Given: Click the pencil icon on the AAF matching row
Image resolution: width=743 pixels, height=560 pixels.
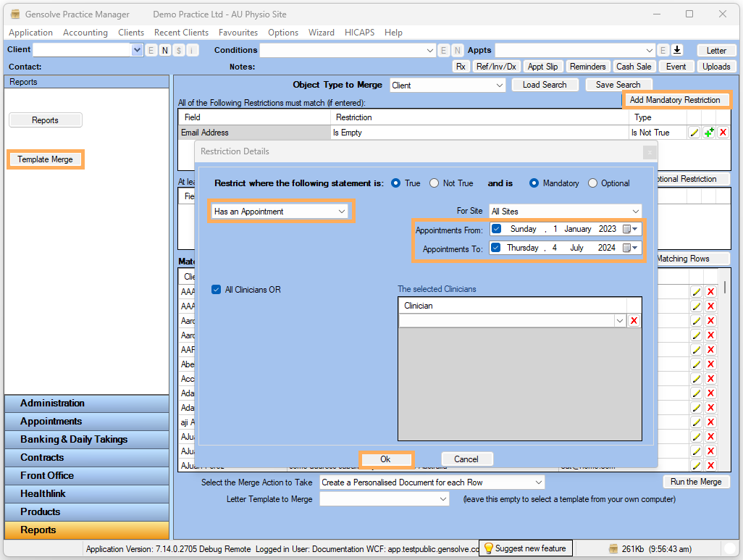Looking at the screenshot, I should click(x=696, y=350).
